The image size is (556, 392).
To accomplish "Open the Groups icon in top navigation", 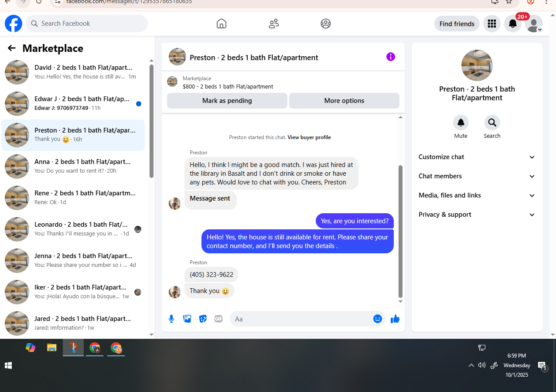I will pyautogui.click(x=326, y=24).
